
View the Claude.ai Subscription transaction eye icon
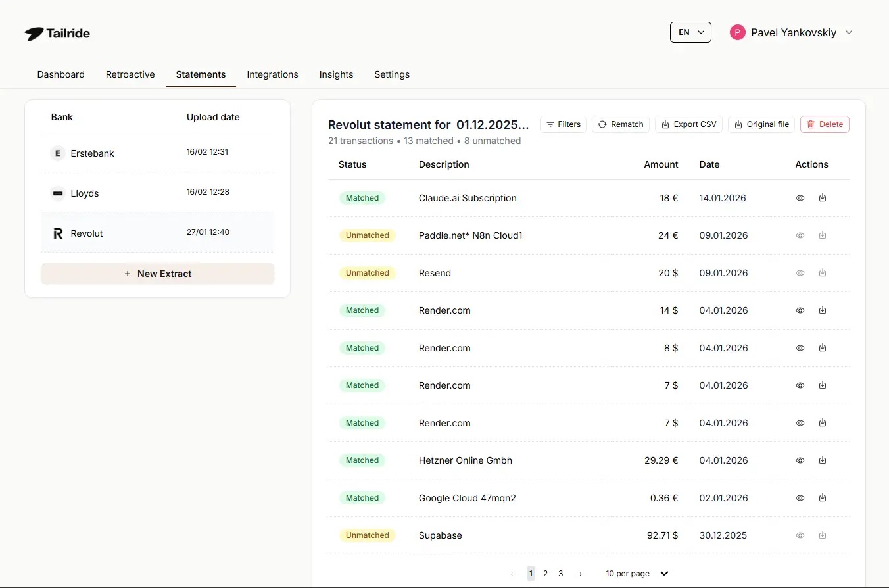tap(800, 198)
